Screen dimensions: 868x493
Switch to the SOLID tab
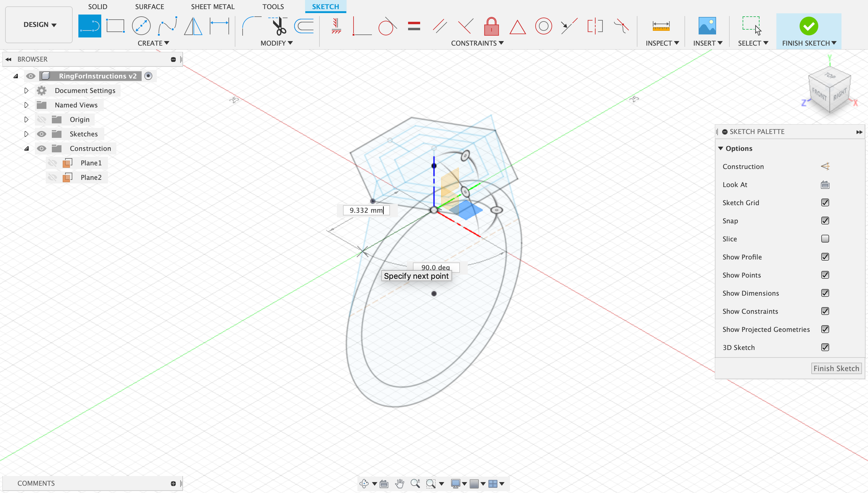(98, 7)
